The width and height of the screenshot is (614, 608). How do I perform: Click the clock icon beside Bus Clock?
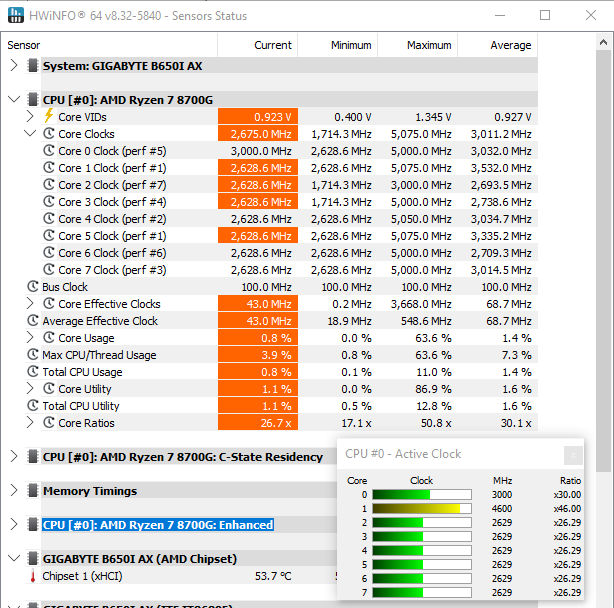click(x=33, y=287)
